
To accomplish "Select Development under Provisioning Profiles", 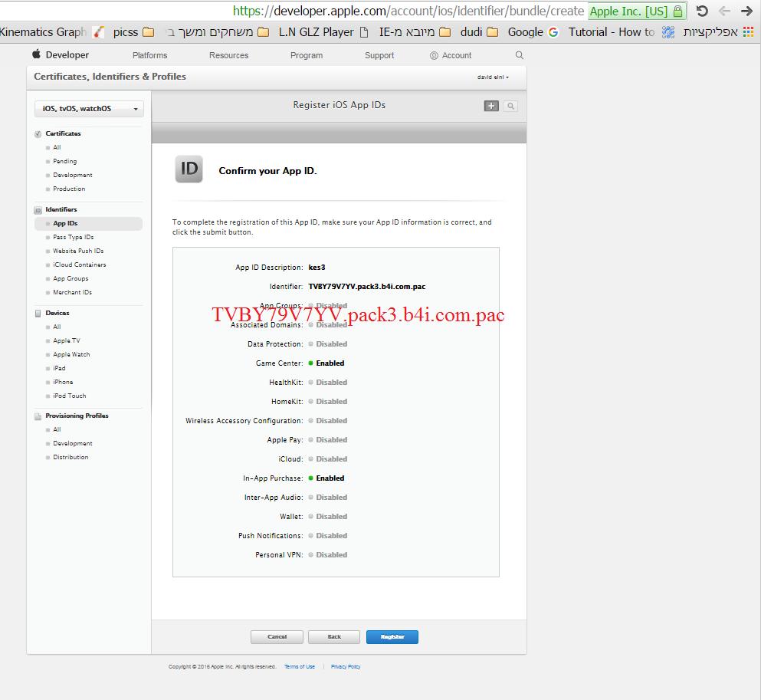I will [73, 443].
